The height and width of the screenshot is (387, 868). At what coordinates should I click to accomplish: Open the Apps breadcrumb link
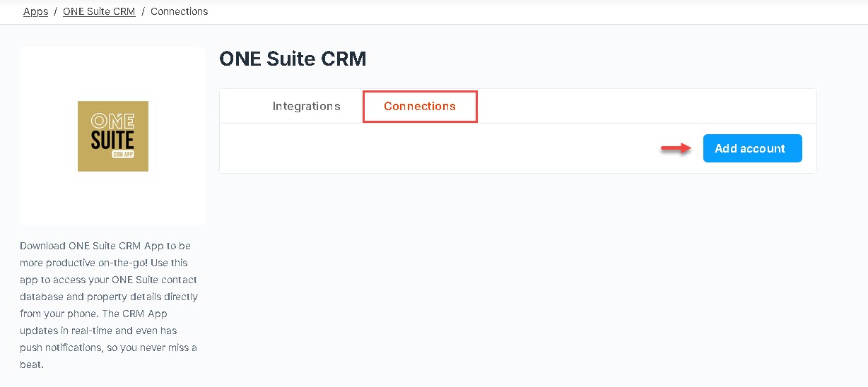pyautogui.click(x=35, y=11)
